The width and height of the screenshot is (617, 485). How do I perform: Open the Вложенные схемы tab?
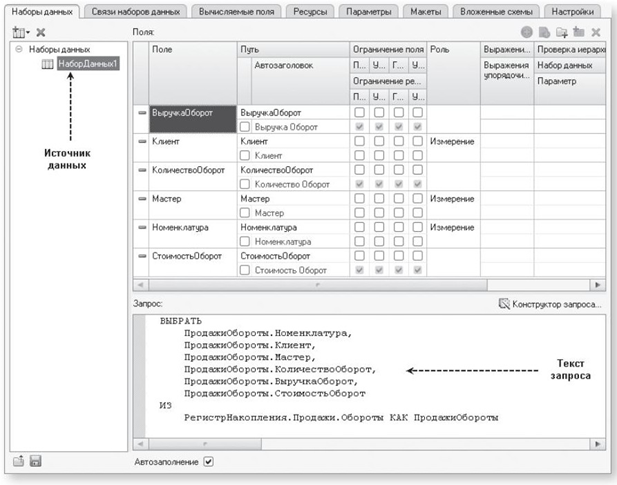[x=496, y=12]
